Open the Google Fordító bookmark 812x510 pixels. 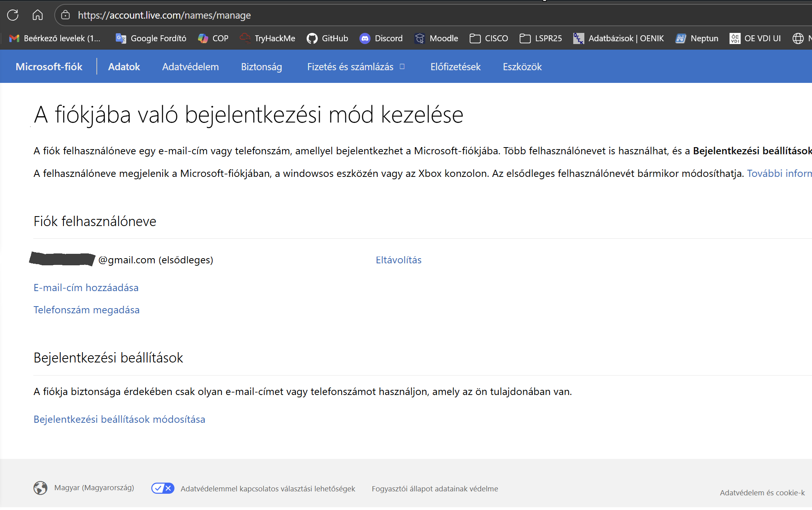[x=151, y=38]
